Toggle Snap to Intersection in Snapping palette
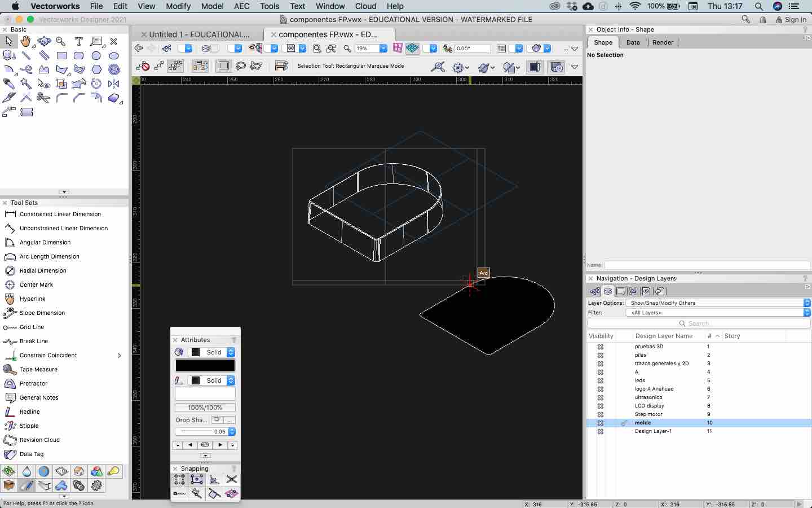Image resolution: width=812 pixels, height=508 pixels. coord(231,479)
